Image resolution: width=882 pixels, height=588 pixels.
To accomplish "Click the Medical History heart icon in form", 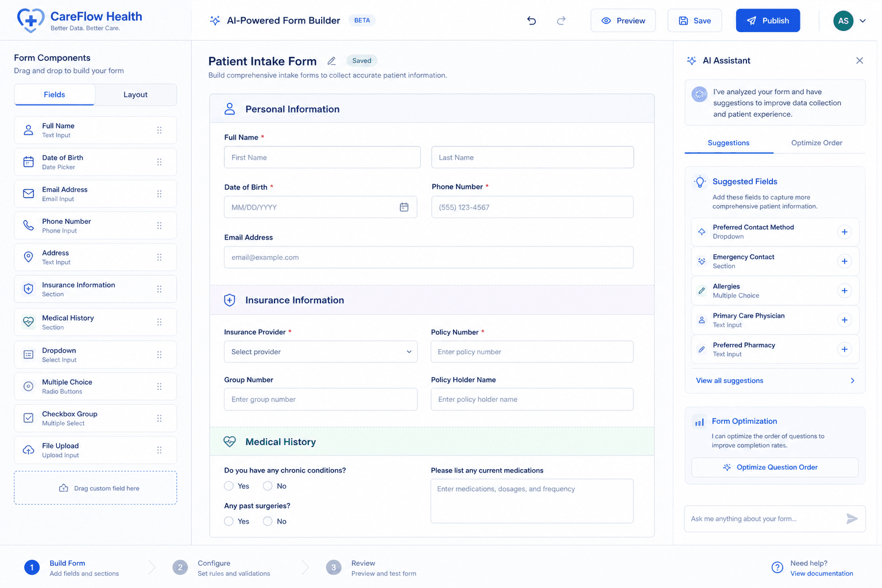I will [230, 442].
